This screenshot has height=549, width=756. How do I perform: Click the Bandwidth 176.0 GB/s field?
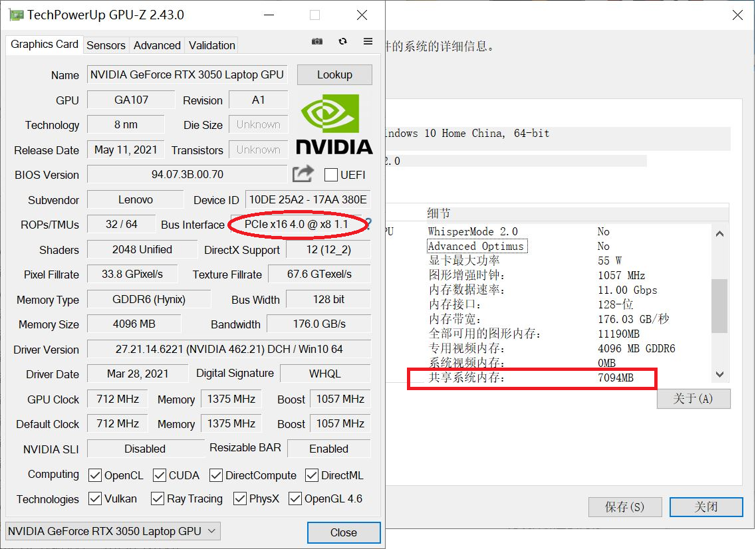pyautogui.click(x=319, y=324)
